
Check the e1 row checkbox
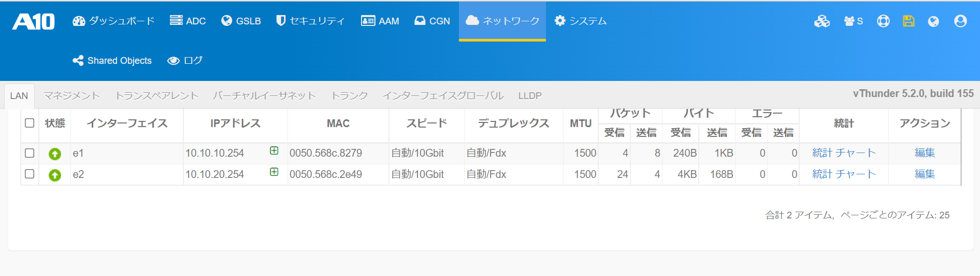pyautogui.click(x=30, y=153)
